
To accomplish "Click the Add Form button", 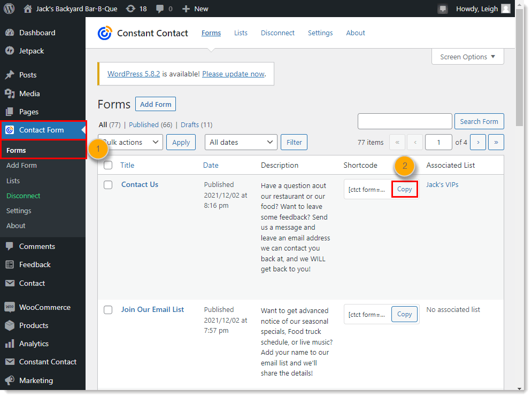I will [155, 104].
